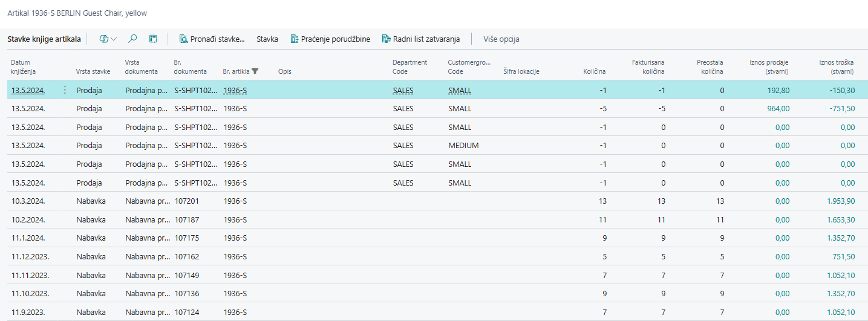Click the Iznos prodaje (stvarni) column header
Screen dimensions: 868x321
tap(769, 66)
